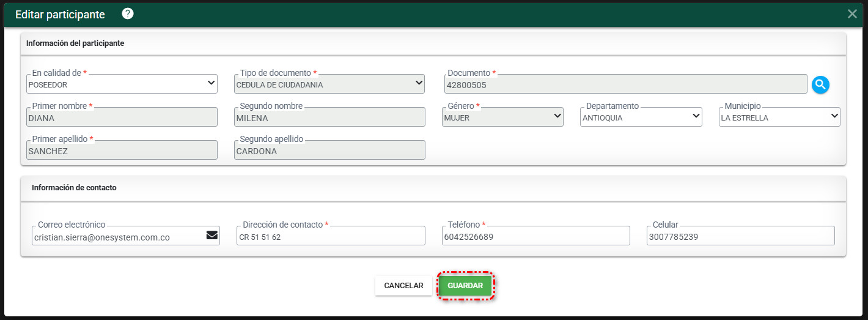868x320 pixels.
Task: Click the Cancelar button
Action: point(403,286)
